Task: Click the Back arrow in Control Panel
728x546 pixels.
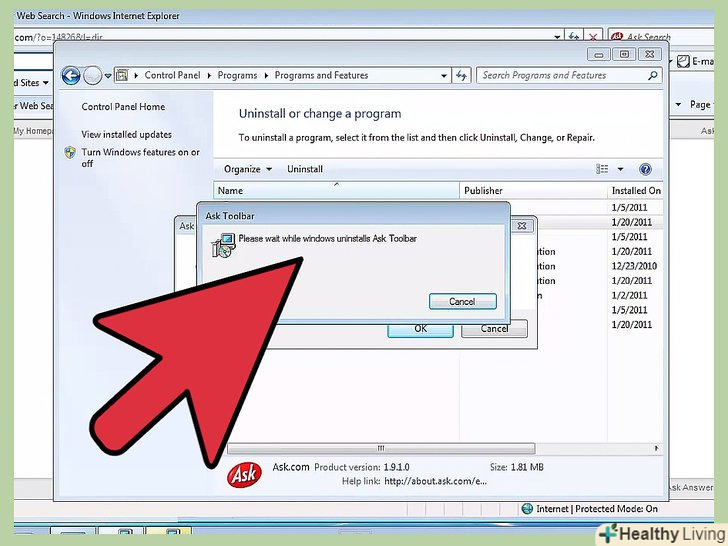Action: click(x=71, y=76)
